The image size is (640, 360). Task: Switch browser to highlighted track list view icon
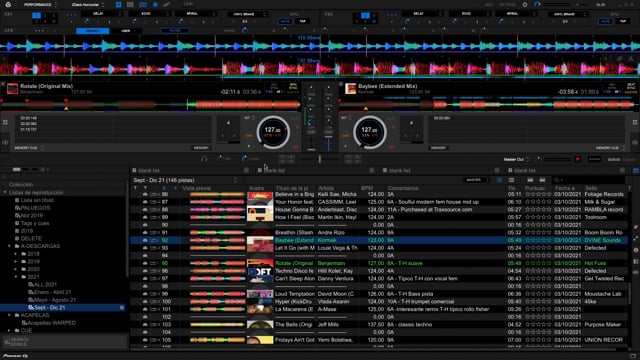(499, 180)
